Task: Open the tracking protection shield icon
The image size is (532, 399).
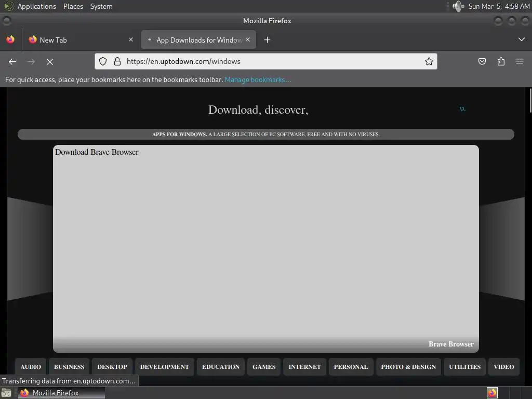Action: [103, 61]
